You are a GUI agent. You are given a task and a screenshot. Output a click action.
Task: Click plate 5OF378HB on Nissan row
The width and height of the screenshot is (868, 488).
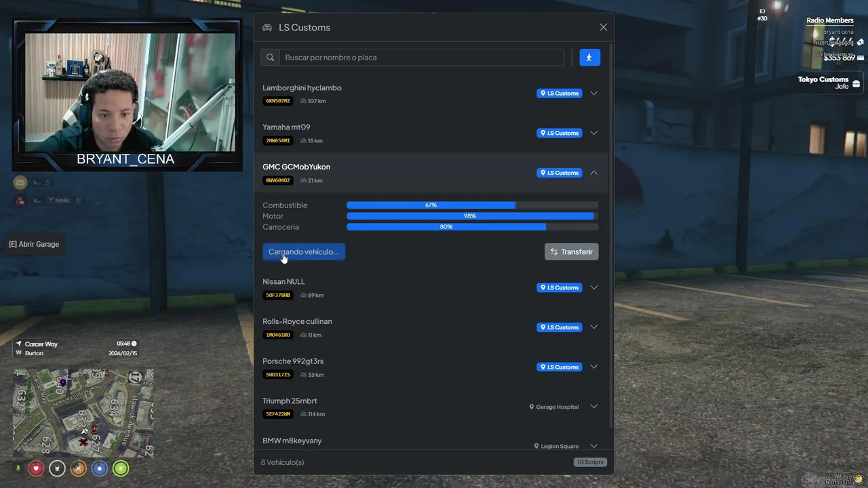click(x=278, y=296)
